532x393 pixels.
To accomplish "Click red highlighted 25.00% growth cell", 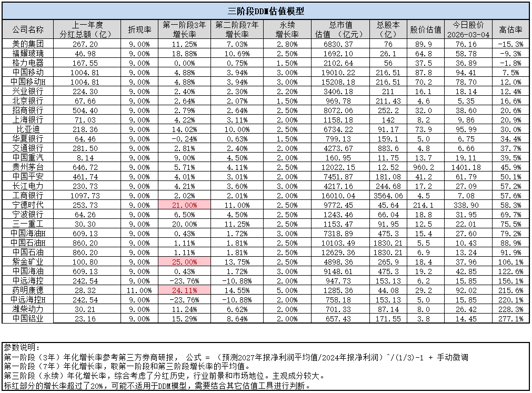I will click(184, 262).
